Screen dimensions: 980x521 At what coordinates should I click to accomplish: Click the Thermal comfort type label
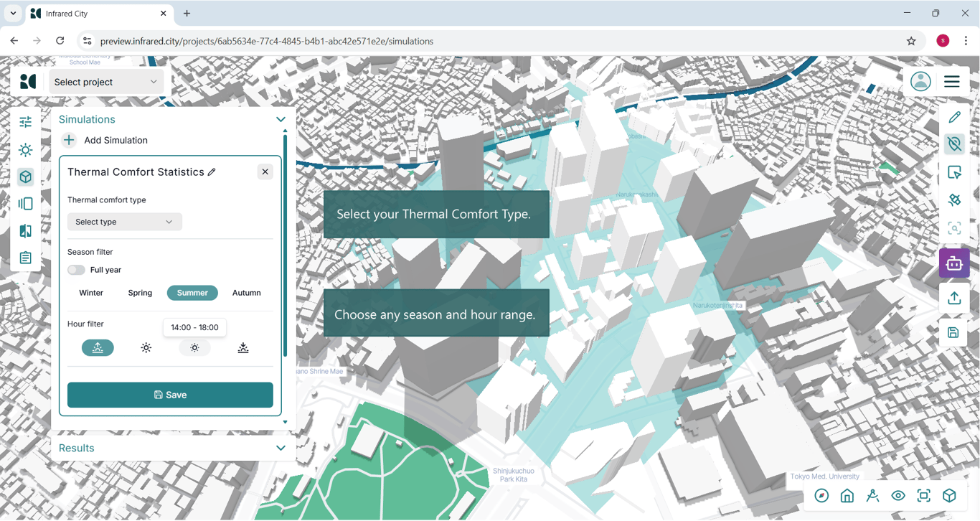pos(107,200)
